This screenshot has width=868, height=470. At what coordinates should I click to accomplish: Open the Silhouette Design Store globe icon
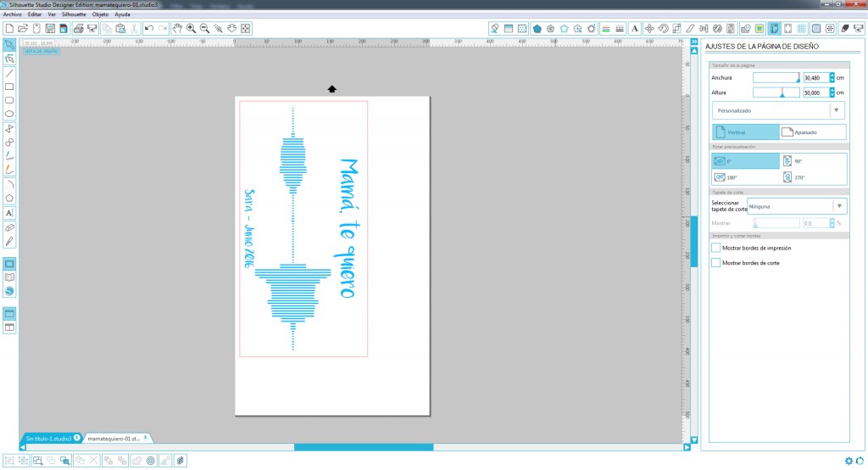[9, 291]
